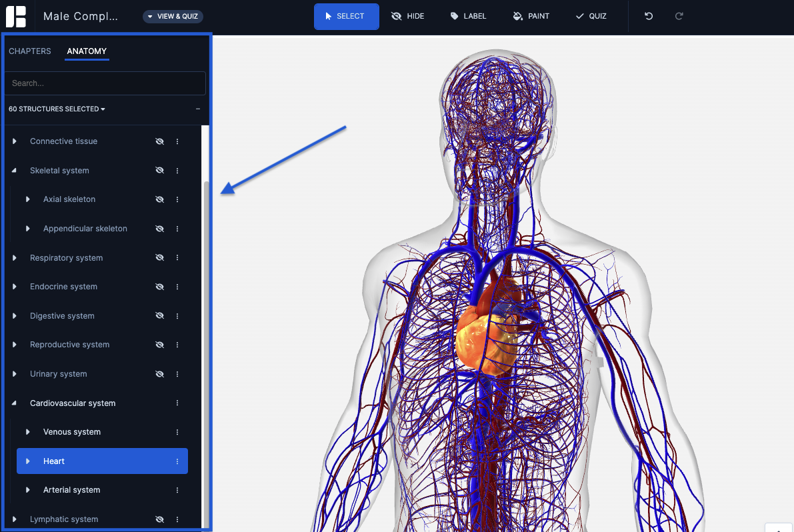This screenshot has width=794, height=532.
Task: Open Axial skeleton more options menu
Action: (177, 199)
